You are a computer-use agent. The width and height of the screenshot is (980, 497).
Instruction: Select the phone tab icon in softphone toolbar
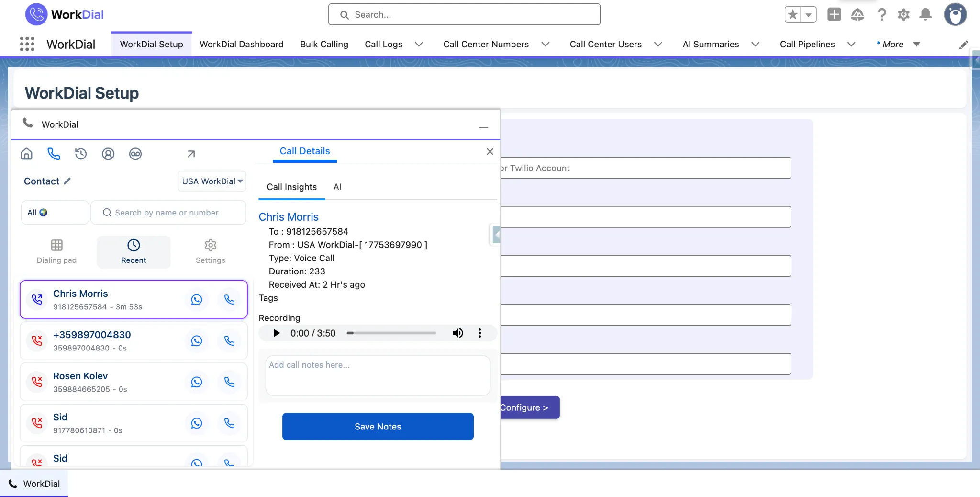click(54, 154)
